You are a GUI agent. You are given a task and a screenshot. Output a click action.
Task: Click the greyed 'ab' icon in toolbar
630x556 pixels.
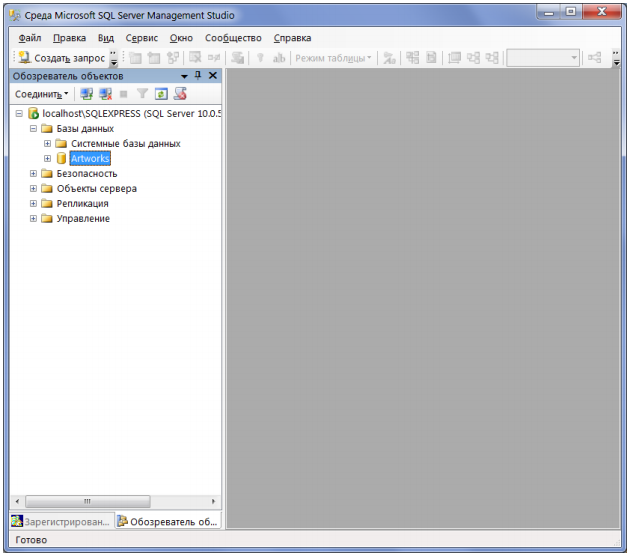279,58
